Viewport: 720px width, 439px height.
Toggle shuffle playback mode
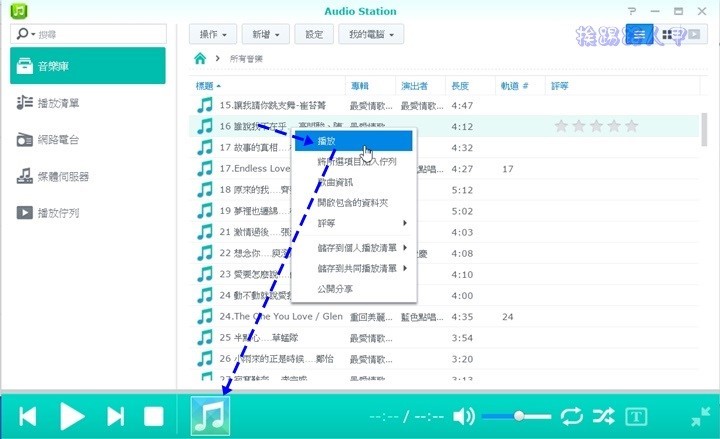point(603,416)
